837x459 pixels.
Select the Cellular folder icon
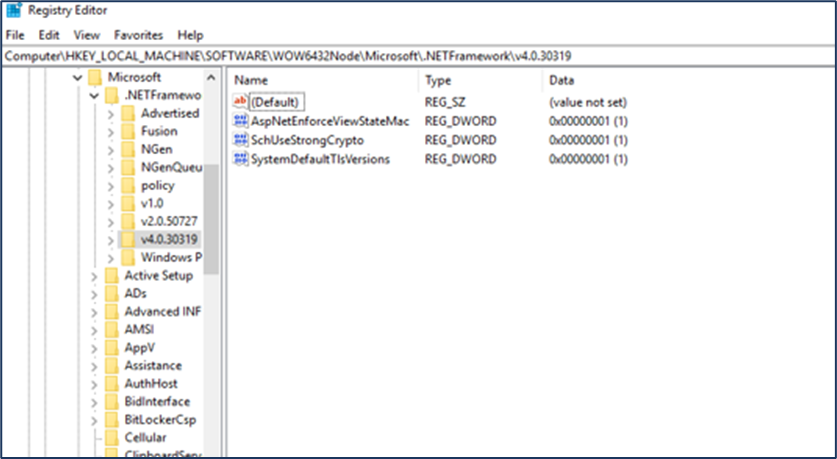click(x=112, y=438)
